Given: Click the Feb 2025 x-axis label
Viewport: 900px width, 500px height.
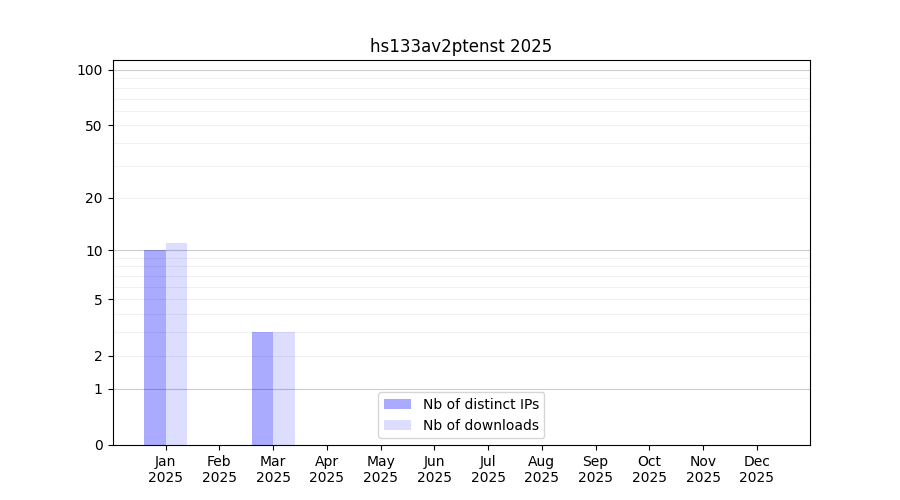Looking at the screenshot, I should pyautogui.click(x=219, y=469).
